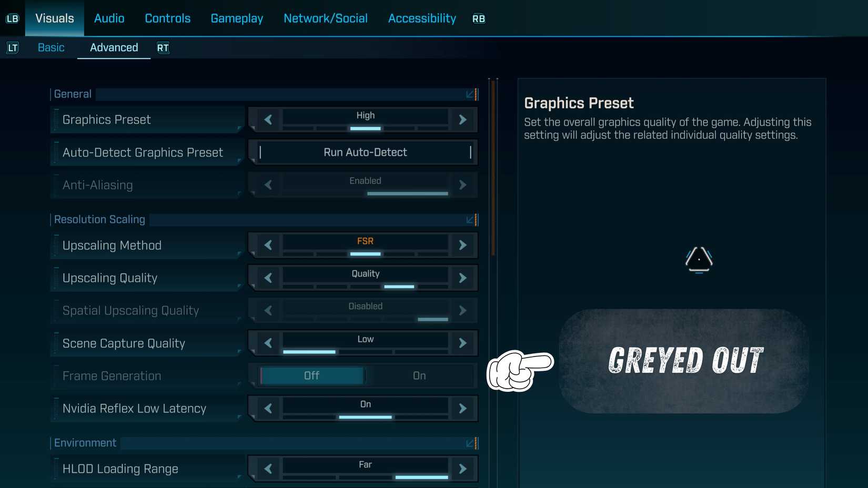
Task: Click Run Auto-Detect button
Action: click(365, 152)
